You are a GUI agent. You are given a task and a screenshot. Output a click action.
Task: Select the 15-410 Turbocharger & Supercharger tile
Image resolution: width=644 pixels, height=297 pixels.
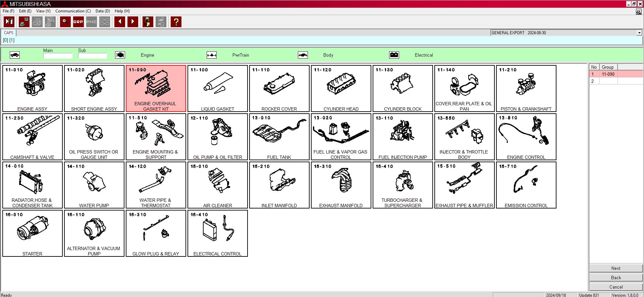(402, 185)
